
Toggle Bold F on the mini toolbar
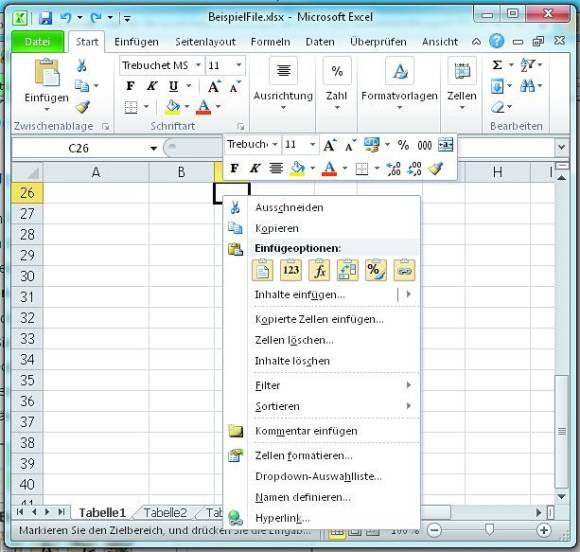pos(234,169)
